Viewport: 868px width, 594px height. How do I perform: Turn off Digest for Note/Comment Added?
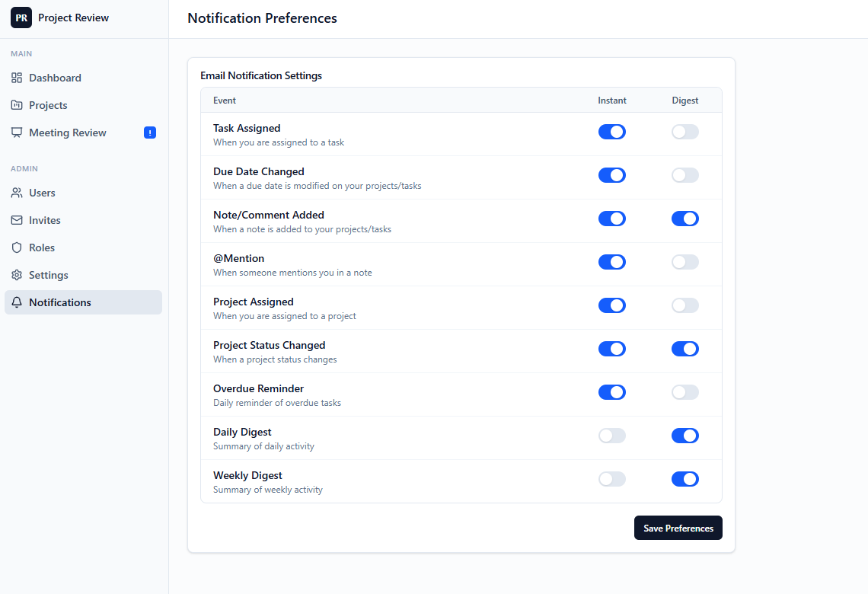685,218
